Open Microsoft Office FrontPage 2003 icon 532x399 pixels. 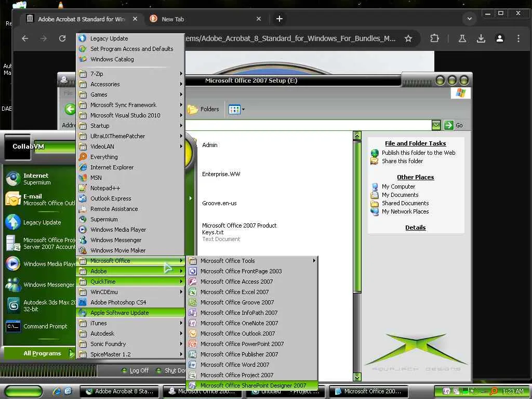point(193,271)
